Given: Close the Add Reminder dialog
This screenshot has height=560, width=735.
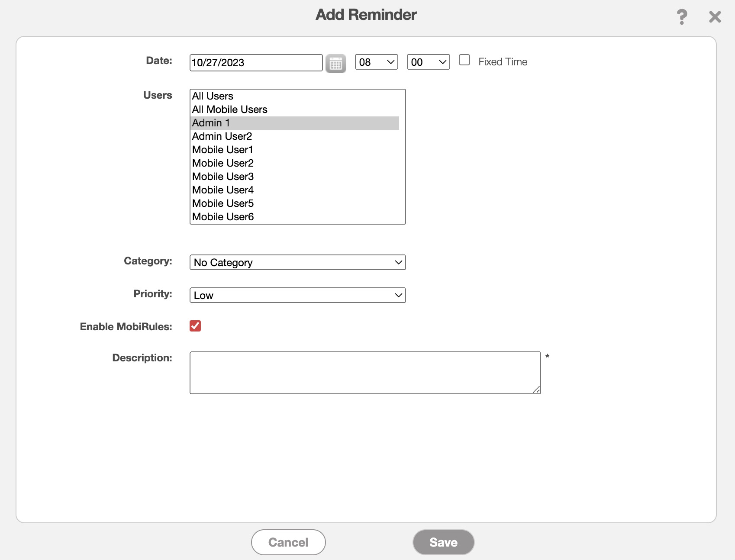Looking at the screenshot, I should coord(715,17).
